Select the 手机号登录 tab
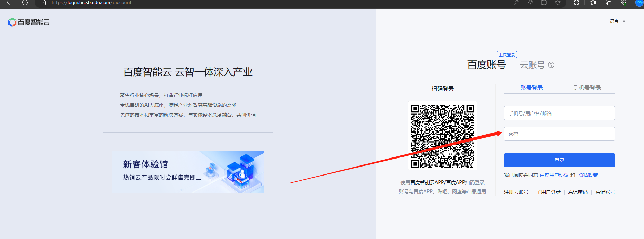Screen dimensions: 644x239 coord(587,88)
